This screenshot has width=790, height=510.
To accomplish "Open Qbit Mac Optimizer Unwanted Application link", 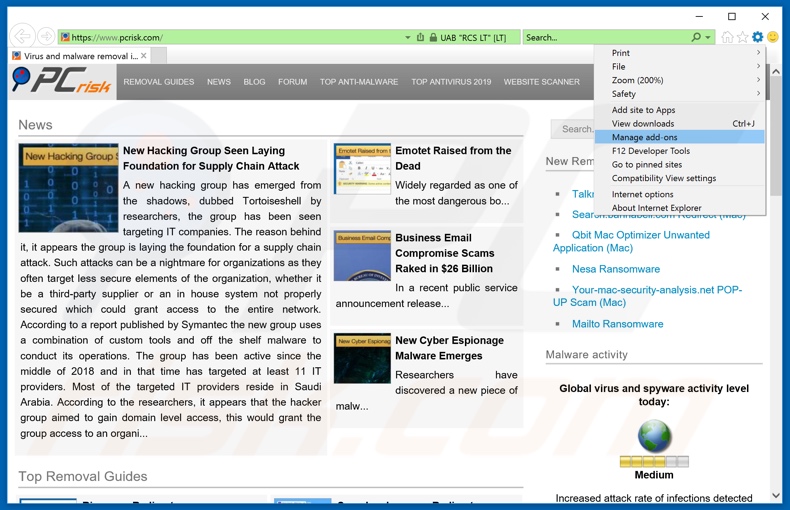I will 631,241.
